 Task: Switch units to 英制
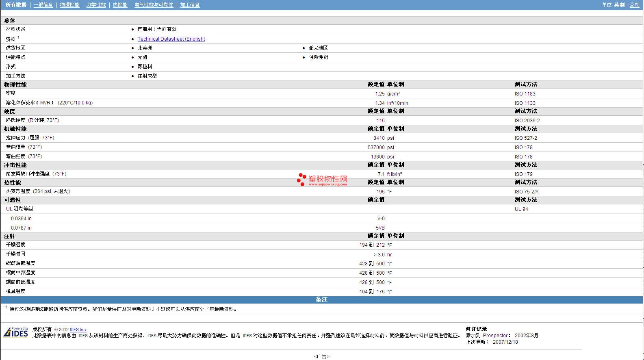(x=619, y=5)
